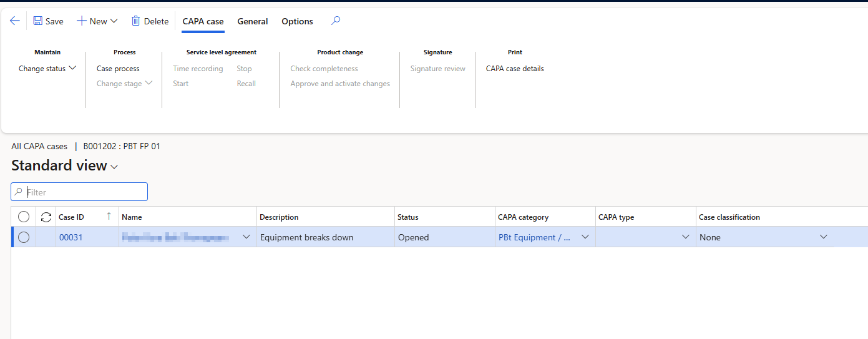Image resolution: width=868 pixels, height=339 pixels.
Task: Click Start under Service level agreement
Action: (181, 84)
